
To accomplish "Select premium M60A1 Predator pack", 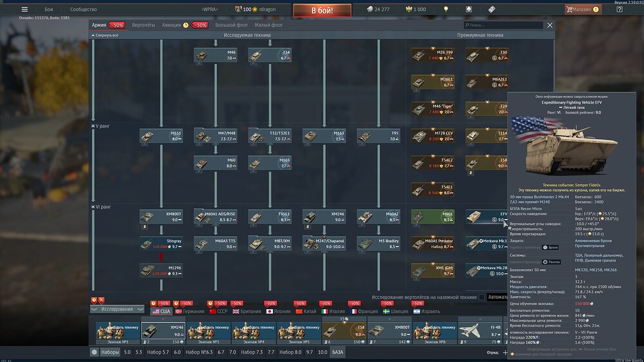I will [433, 243].
